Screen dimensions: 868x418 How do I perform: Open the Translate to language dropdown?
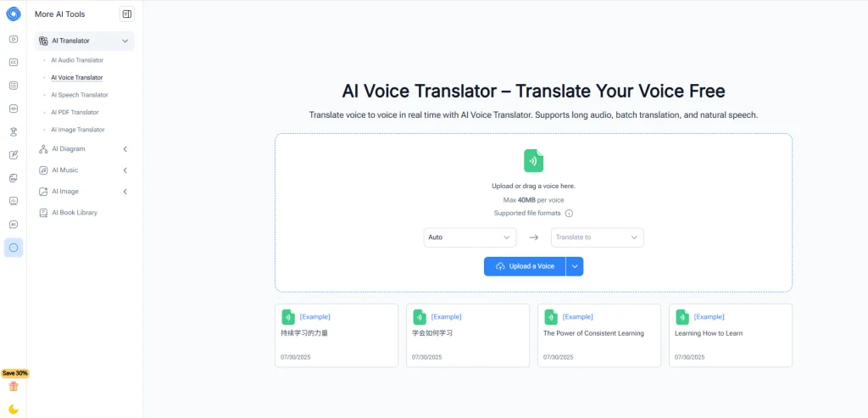(x=598, y=237)
